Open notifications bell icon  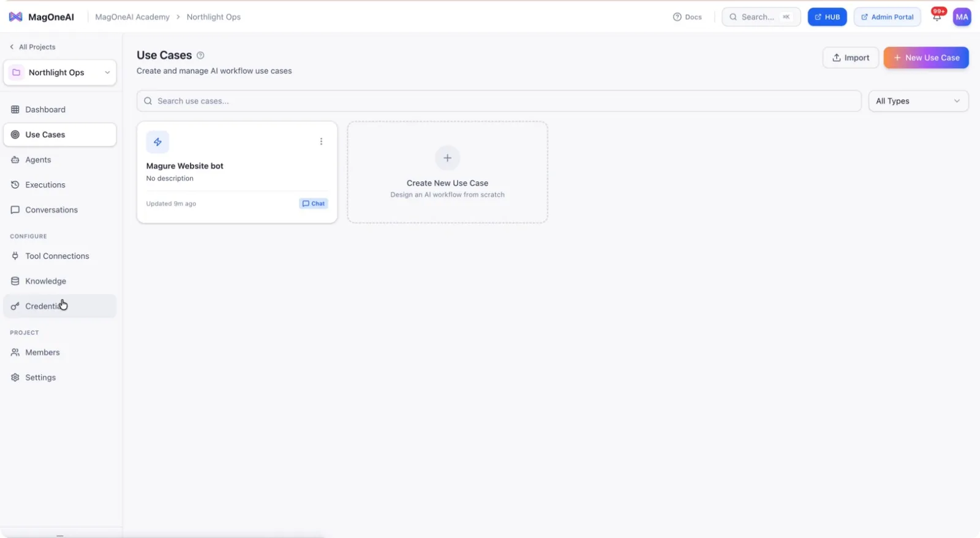tap(937, 17)
